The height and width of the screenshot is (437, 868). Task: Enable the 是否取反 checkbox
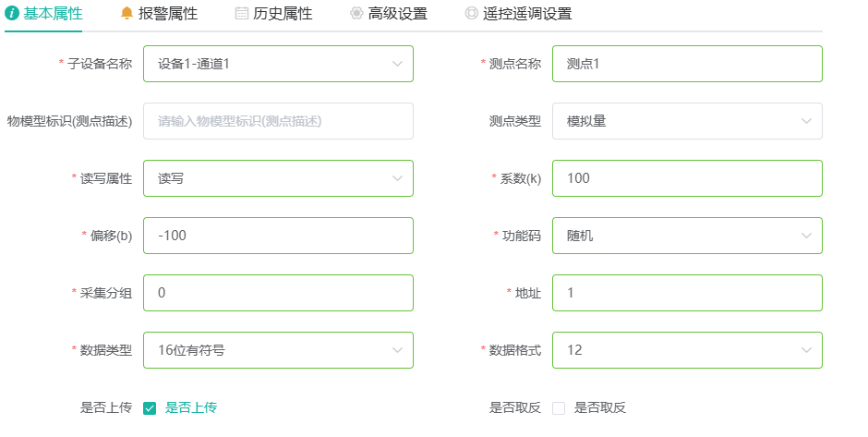click(559, 408)
